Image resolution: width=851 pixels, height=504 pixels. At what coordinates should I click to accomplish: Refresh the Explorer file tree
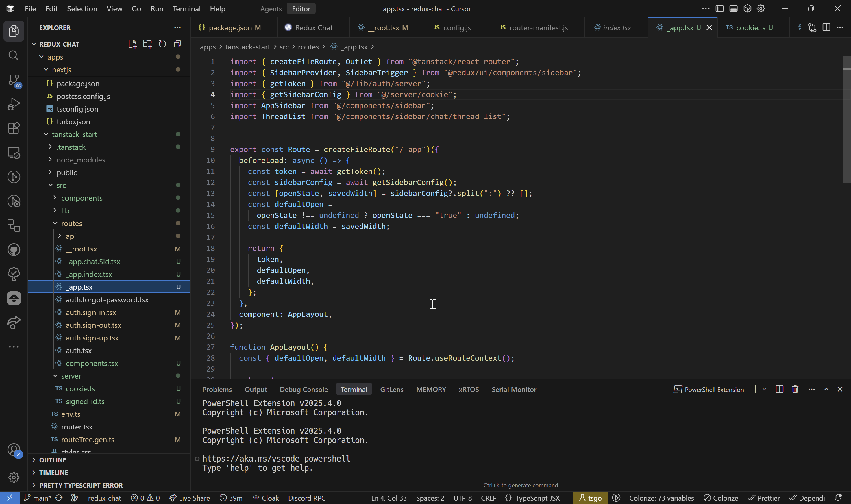click(162, 44)
